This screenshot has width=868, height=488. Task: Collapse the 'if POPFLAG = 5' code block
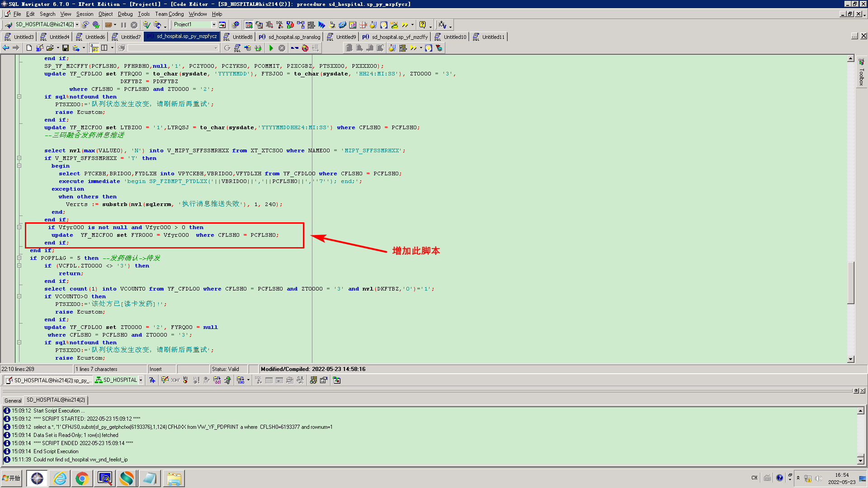point(19,258)
